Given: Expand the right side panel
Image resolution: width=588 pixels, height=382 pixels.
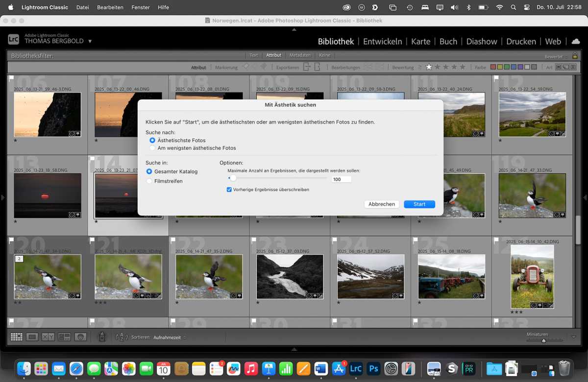Looking at the screenshot, I should coord(585,197).
